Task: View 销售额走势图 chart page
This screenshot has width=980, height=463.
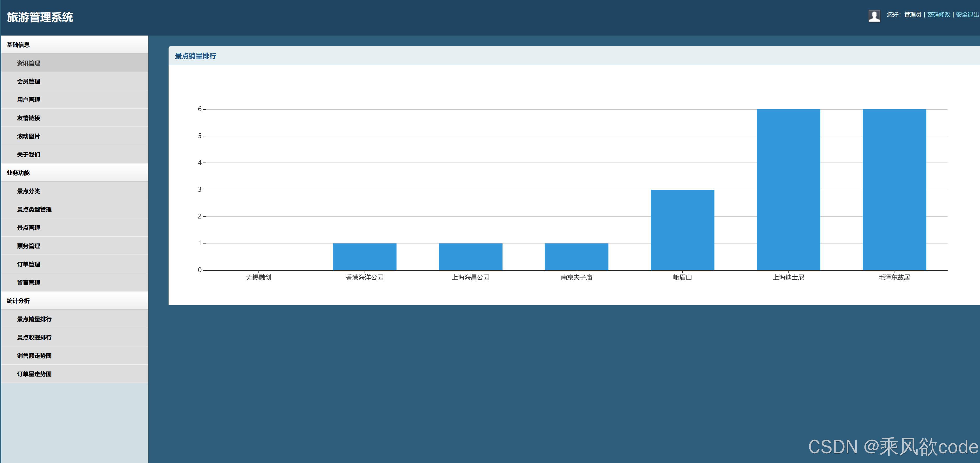Action: 34,356
